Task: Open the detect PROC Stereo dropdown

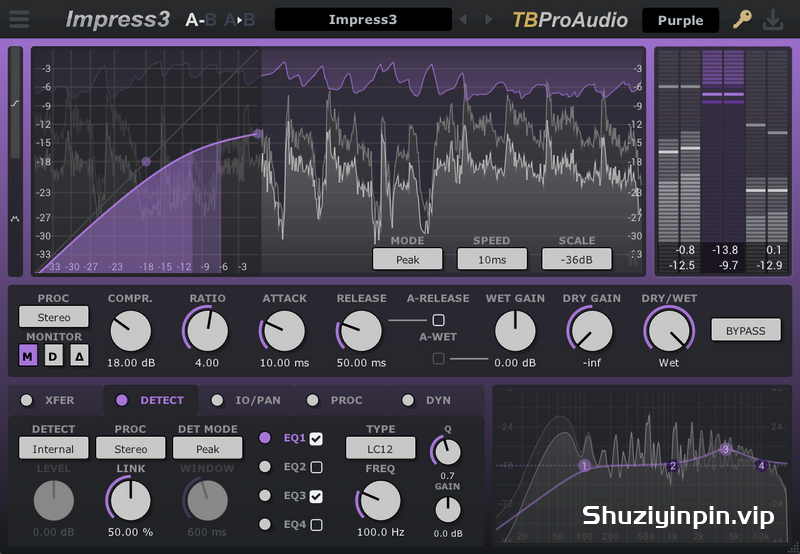Action: [131, 448]
